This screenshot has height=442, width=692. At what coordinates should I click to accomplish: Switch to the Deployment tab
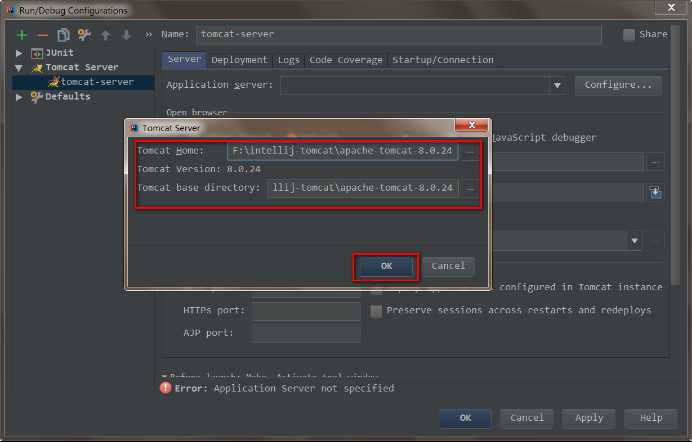tap(239, 60)
